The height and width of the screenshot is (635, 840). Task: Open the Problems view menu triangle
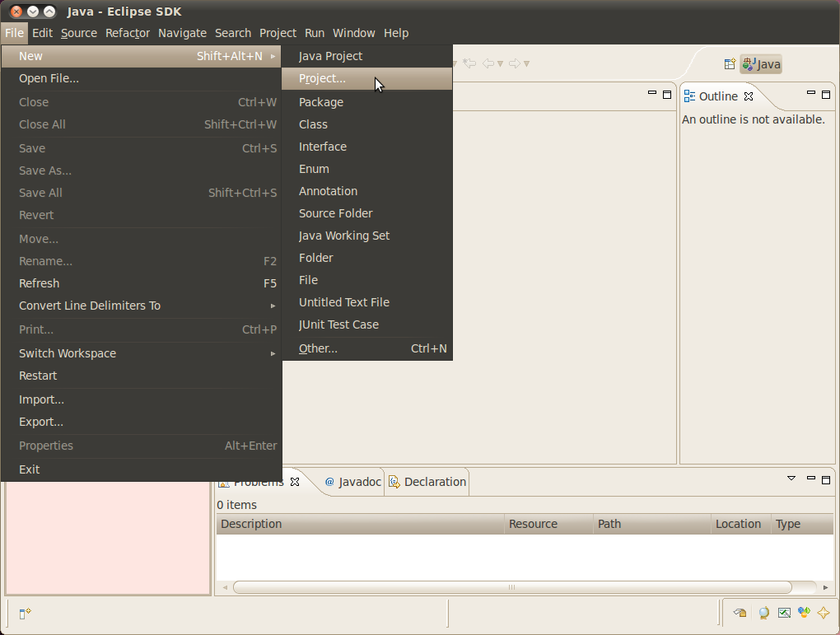pyautogui.click(x=791, y=478)
